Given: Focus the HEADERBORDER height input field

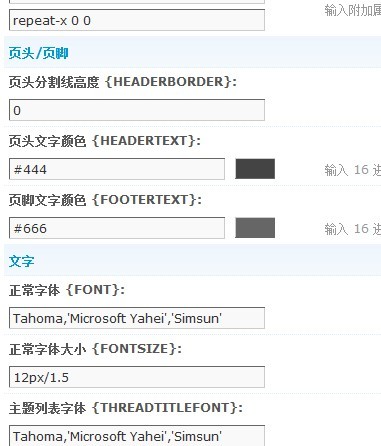Looking at the screenshot, I should point(137,110).
